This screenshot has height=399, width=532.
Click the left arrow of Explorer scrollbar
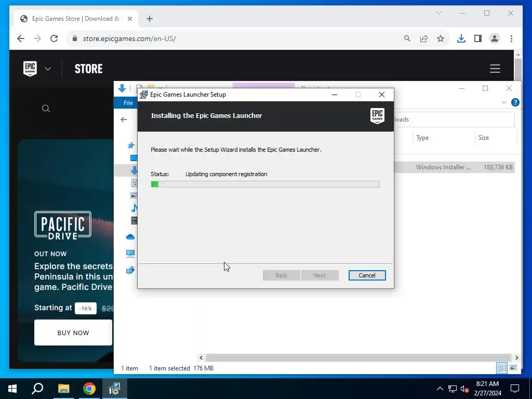click(x=201, y=357)
